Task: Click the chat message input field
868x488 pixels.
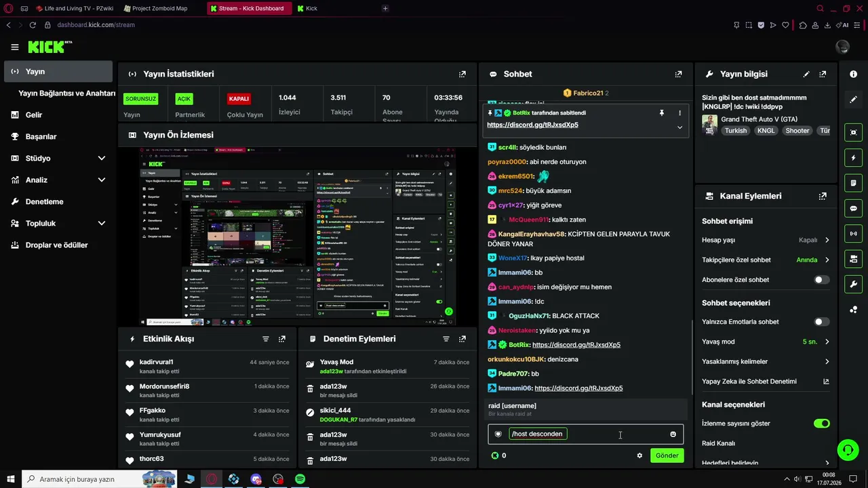Action: [586, 434]
